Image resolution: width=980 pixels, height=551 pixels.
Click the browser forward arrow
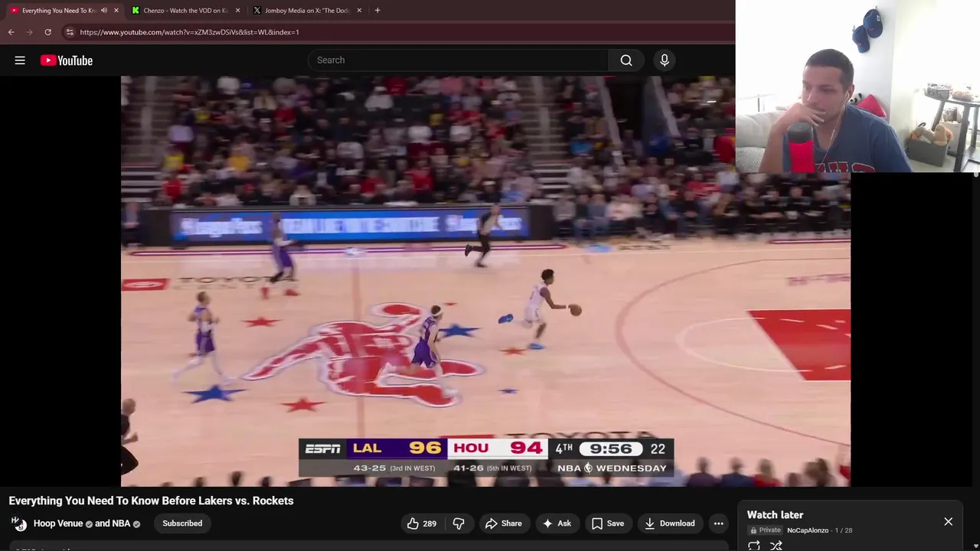point(29,32)
